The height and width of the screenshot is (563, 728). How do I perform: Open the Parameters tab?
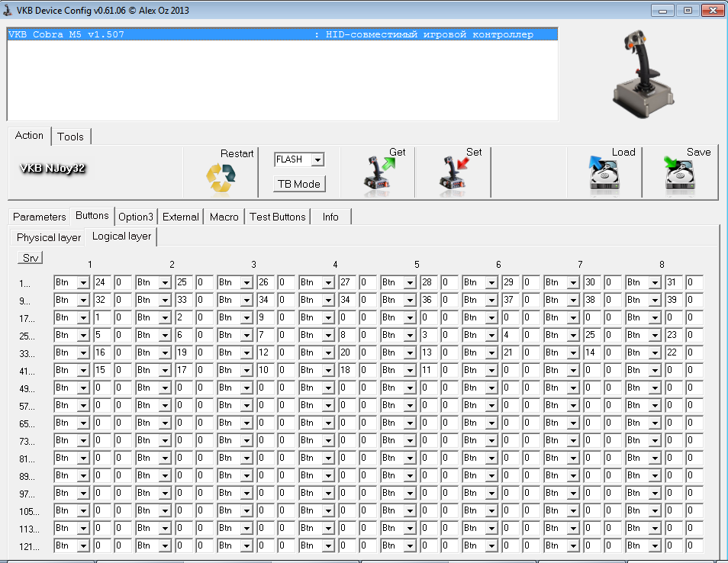point(40,217)
